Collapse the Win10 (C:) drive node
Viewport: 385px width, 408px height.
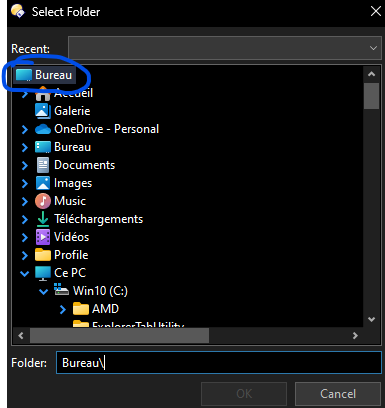43,292
